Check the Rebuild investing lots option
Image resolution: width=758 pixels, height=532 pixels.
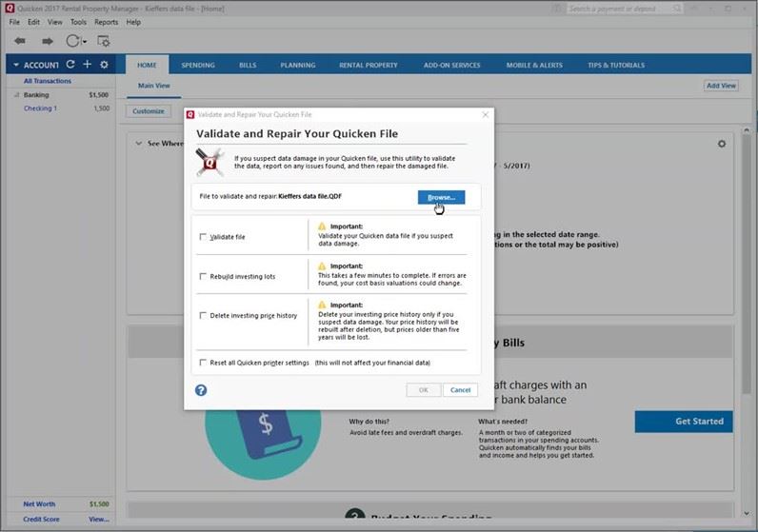[x=203, y=277]
